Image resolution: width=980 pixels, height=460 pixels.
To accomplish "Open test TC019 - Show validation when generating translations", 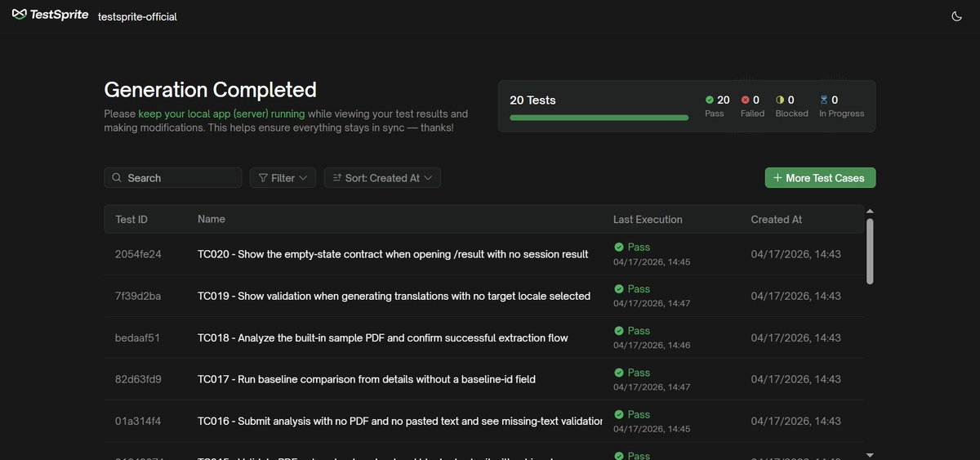I will point(394,296).
